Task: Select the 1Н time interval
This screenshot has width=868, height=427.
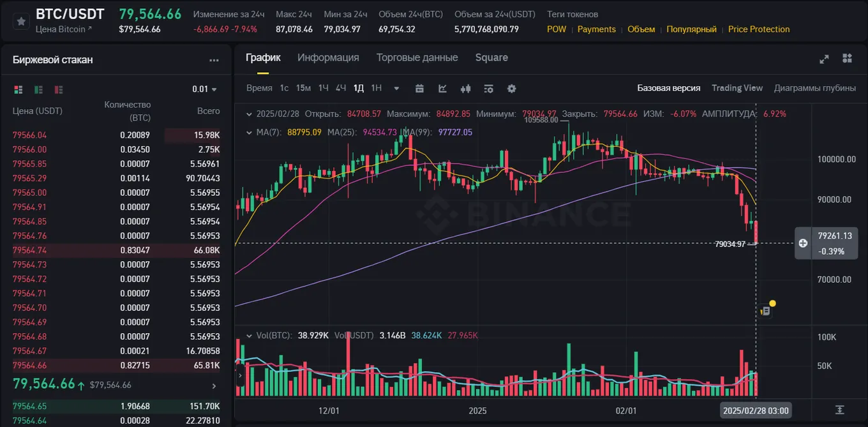Action: [x=376, y=88]
